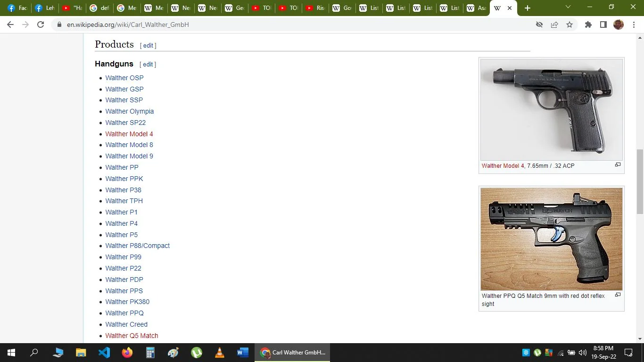Open the Chrome three-dot menu

point(633,25)
